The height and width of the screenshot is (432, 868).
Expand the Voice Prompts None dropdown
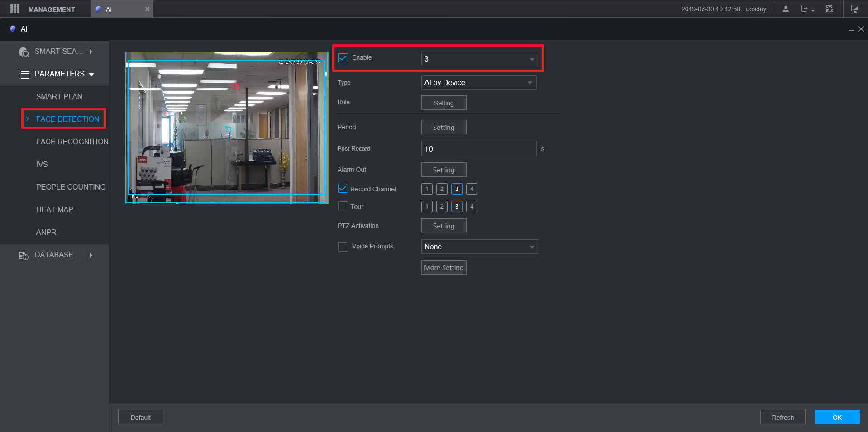(480, 247)
